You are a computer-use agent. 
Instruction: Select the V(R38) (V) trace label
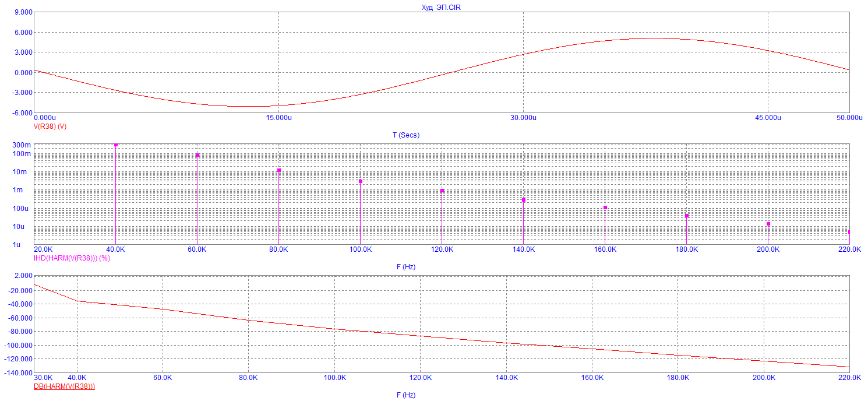click(x=50, y=126)
